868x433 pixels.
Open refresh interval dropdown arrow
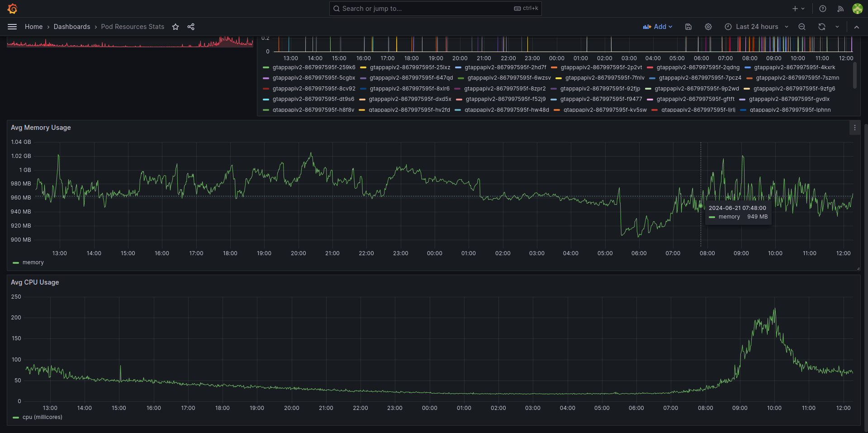click(x=837, y=27)
